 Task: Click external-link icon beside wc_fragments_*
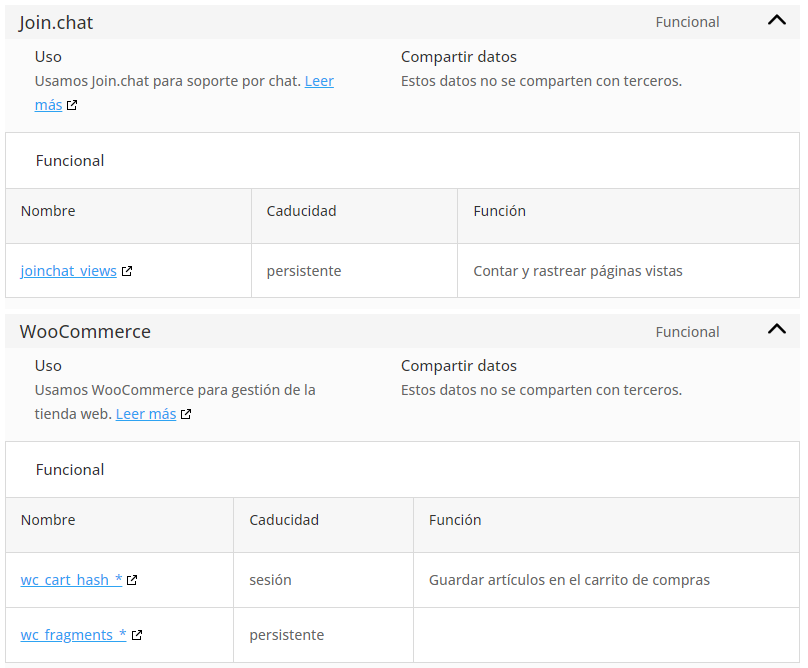click(137, 635)
